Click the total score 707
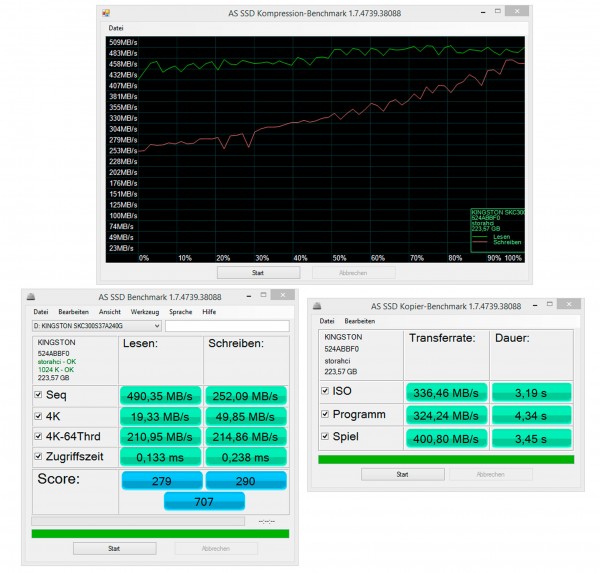This screenshot has width=600, height=573. 204,501
